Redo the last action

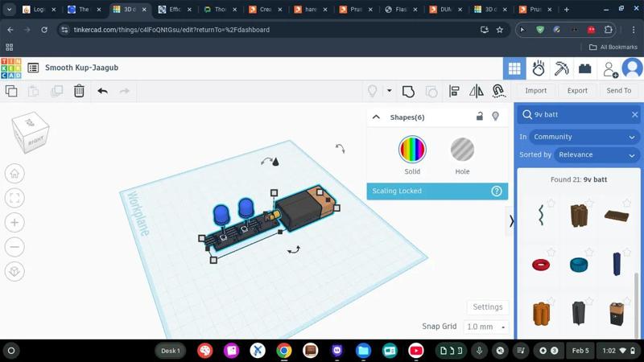[x=125, y=91]
